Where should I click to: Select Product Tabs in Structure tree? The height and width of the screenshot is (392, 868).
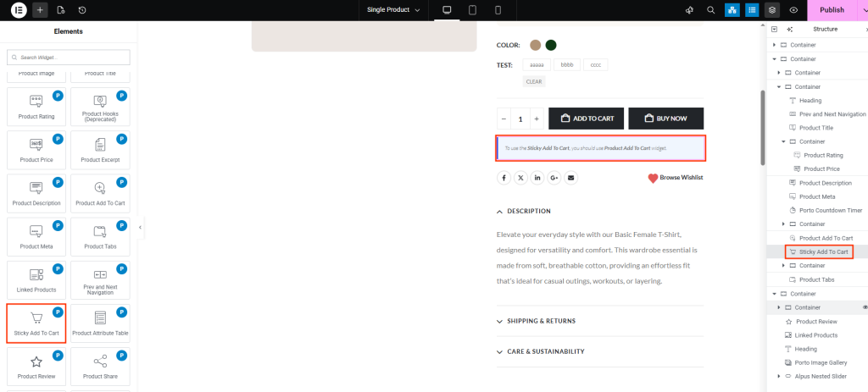point(816,279)
